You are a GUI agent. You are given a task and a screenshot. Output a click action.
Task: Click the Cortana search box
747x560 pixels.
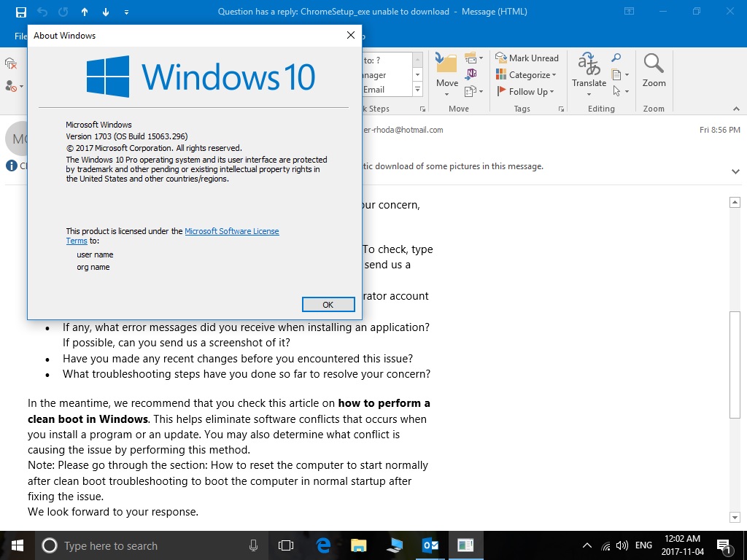(150, 545)
